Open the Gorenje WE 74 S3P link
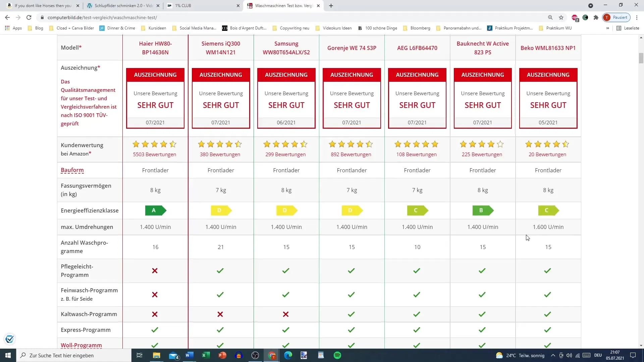This screenshot has height=362, width=644. click(x=352, y=48)
